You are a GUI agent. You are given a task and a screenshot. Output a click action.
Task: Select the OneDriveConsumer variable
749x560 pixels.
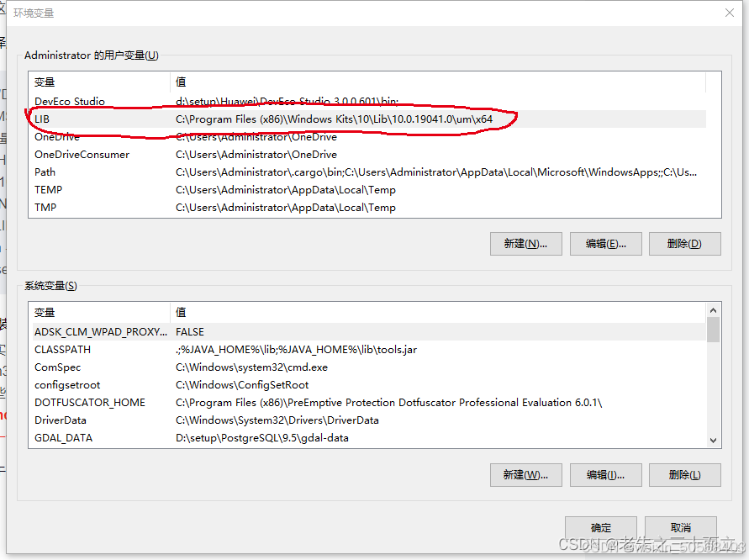point(101,154)
